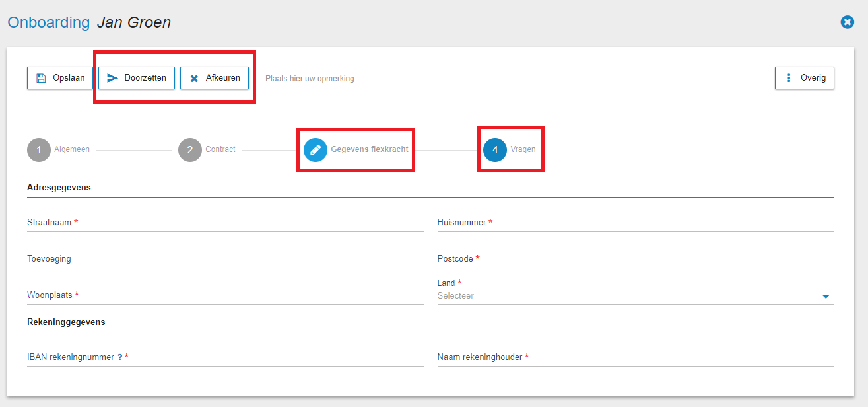Open the Overig menu button label

pos(813,78)
